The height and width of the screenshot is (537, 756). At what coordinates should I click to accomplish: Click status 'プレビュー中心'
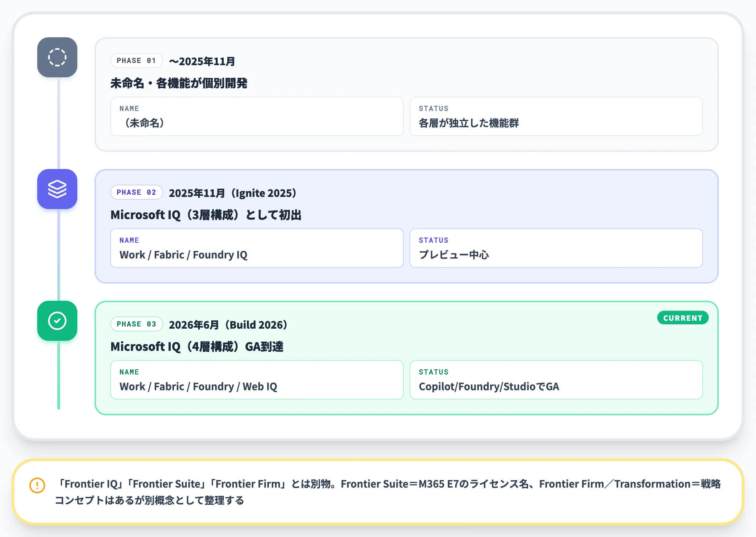(454, 255)
